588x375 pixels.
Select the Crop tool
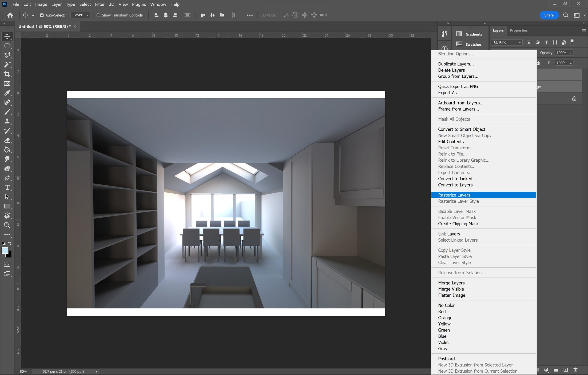pyautogui.click(x=7, y=74)
